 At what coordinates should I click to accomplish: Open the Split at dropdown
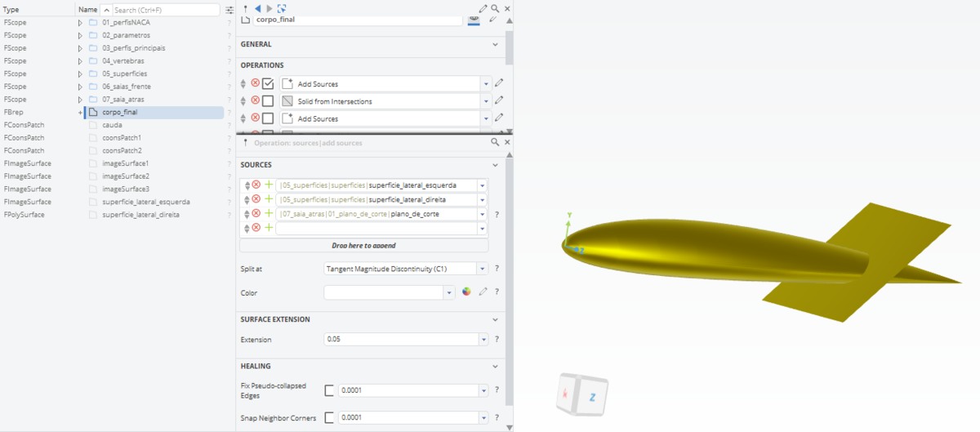click(x=483, y=268)
